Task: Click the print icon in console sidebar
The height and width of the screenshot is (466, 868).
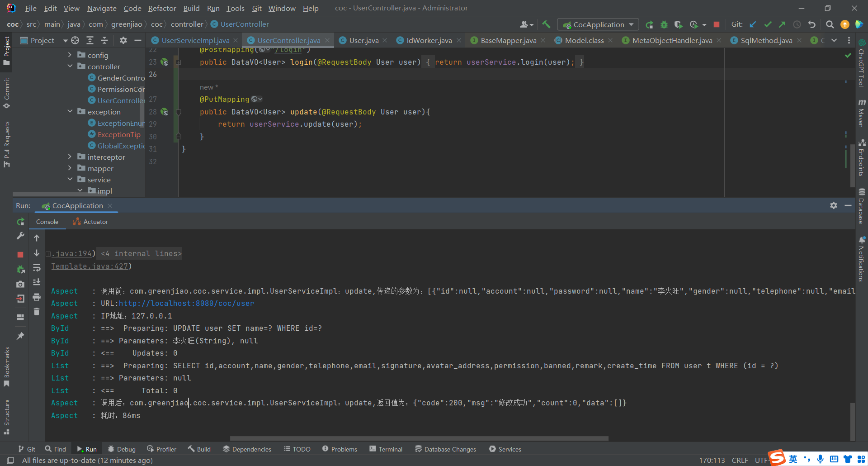Action: [37, 297]
